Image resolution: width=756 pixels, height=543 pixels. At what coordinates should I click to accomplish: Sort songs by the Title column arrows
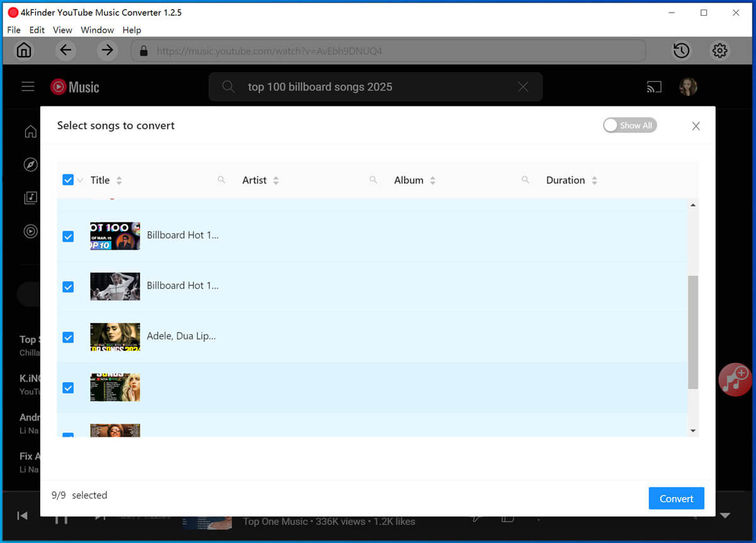tap(119, 180)
